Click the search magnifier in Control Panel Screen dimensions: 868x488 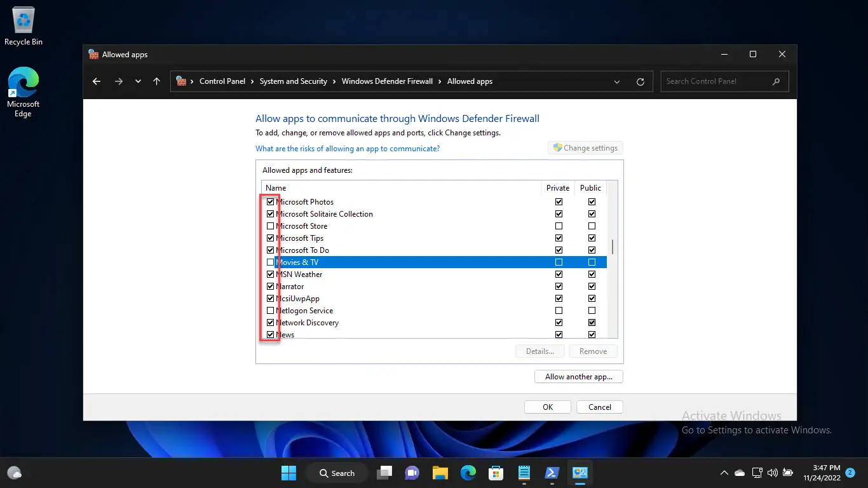(776, 81)
